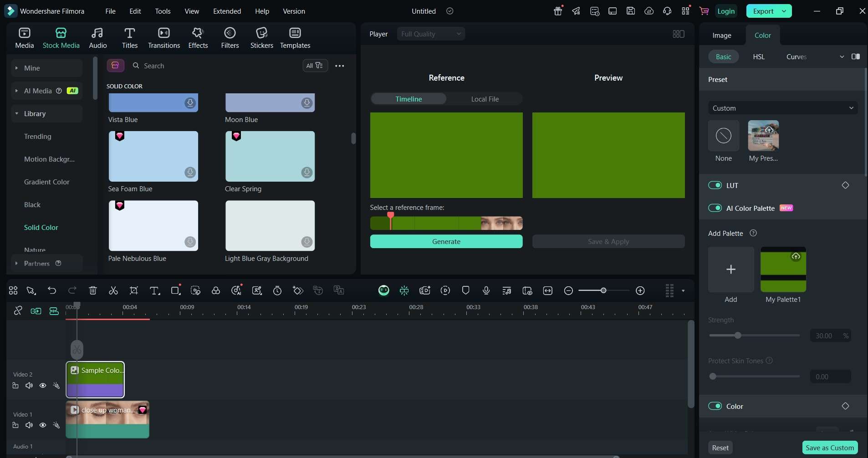Click the LUT keyframe diamond

tap(845, 185)
